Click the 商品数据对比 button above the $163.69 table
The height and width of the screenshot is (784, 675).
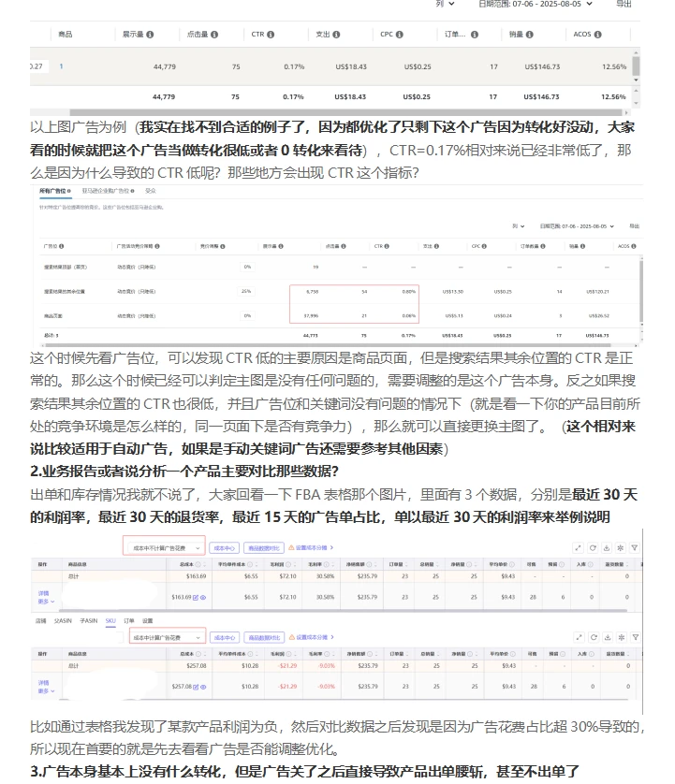pyautogui.click(x=264, y=548)
